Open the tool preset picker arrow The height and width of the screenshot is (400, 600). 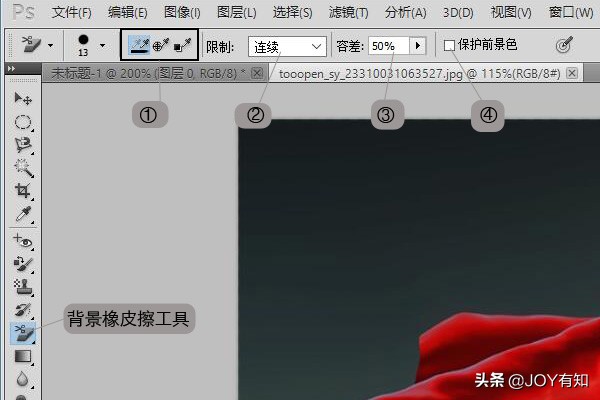pos(51,46)
